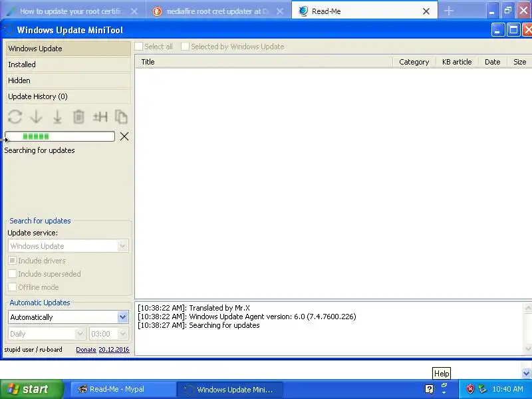532x399 pixels.
Task: Expand the browser page bottom-right dropdown arrow
Action: point(526,374)
